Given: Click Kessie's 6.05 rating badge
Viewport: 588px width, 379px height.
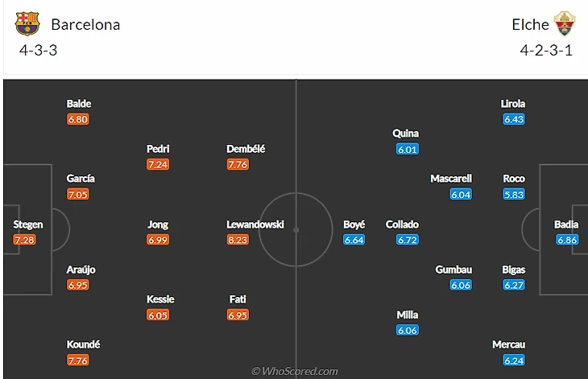Looking at the screenshot, I should [158, 315].
